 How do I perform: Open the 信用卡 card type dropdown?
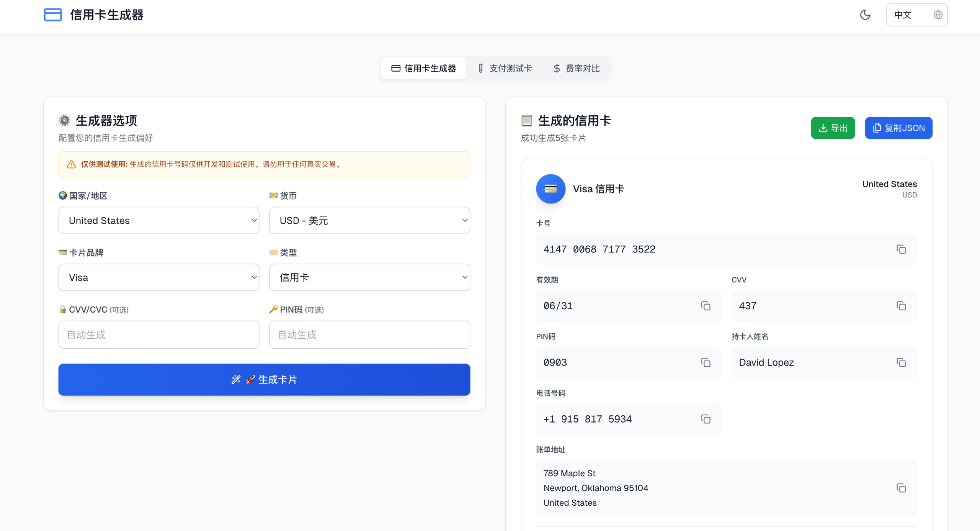(x=369, y=277)
